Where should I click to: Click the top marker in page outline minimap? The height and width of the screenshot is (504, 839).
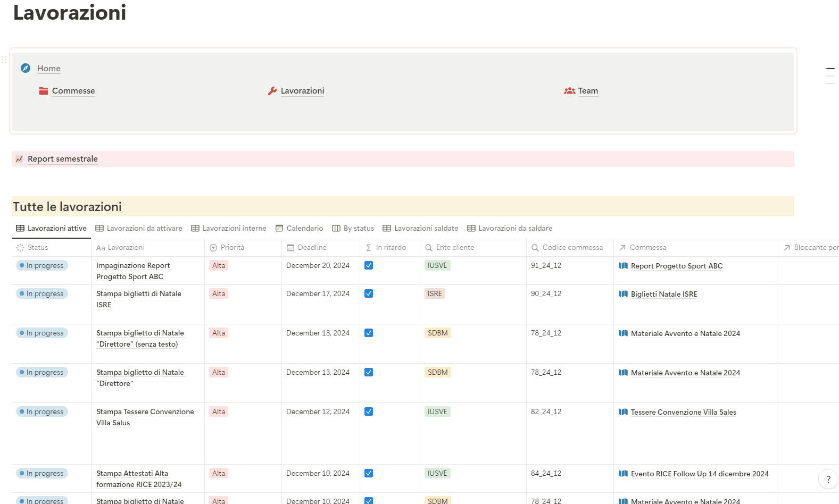[830, 69]
